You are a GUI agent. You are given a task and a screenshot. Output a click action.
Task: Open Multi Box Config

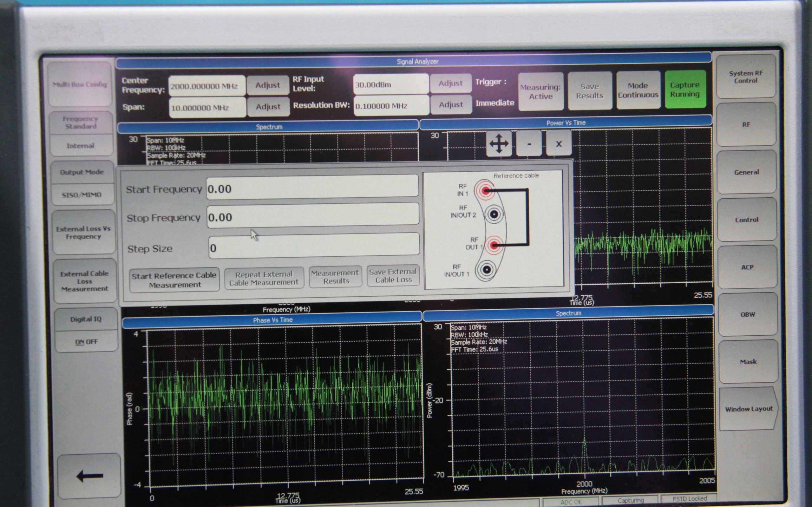point(80,84)
